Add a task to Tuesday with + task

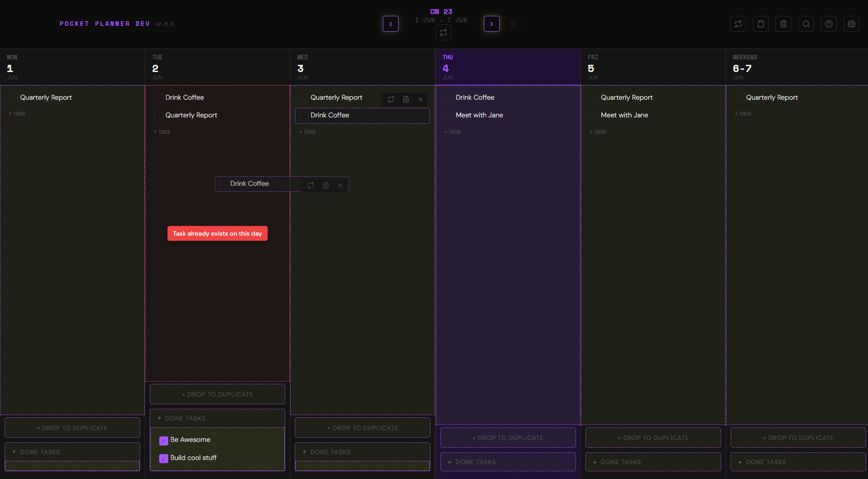[162, 131]
